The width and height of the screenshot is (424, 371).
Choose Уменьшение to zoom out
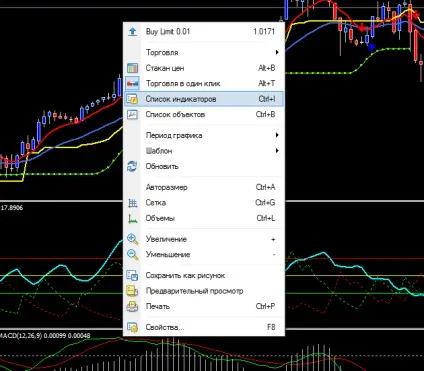(204, 255)
